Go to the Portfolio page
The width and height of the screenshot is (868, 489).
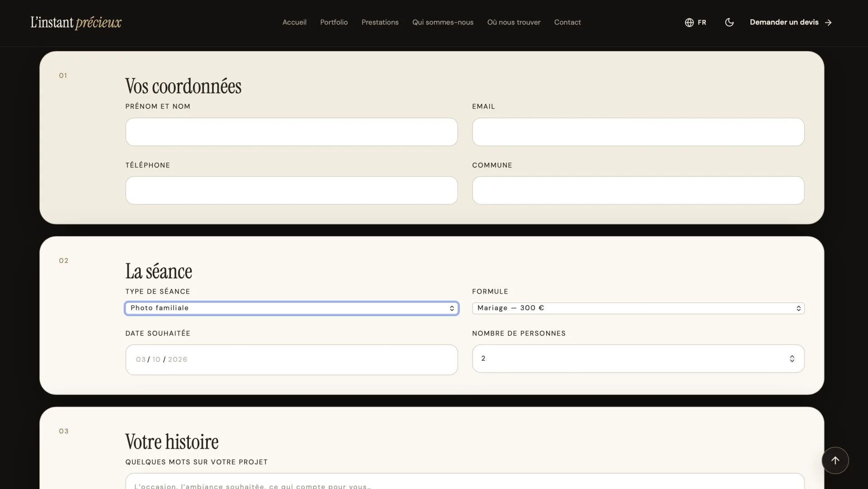coord(334,22)
